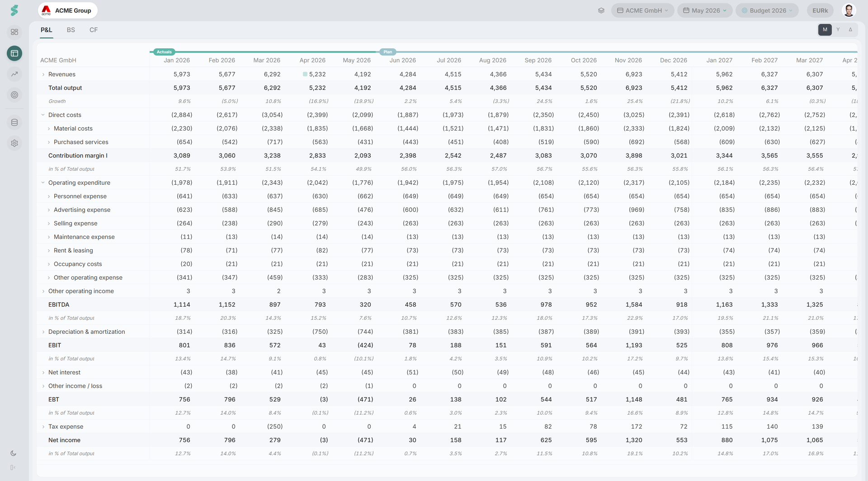This screenshot has width=868, height=481.
Task: Open user profile avatar
Action: 849,10
